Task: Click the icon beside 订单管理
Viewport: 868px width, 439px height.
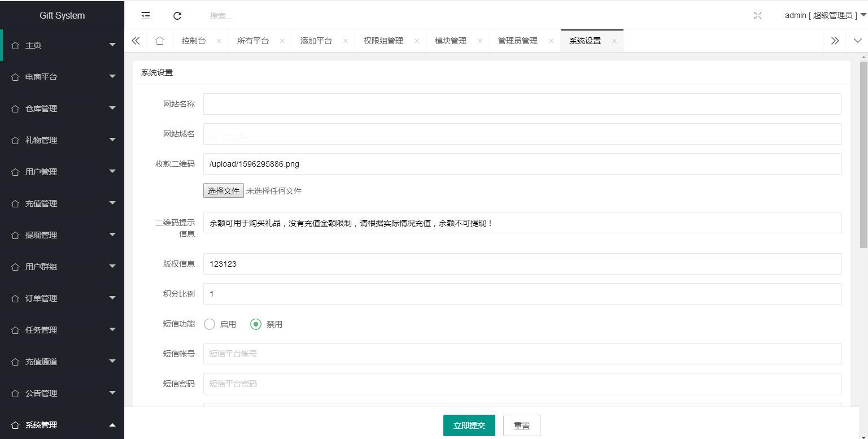Action: point(15,298)
